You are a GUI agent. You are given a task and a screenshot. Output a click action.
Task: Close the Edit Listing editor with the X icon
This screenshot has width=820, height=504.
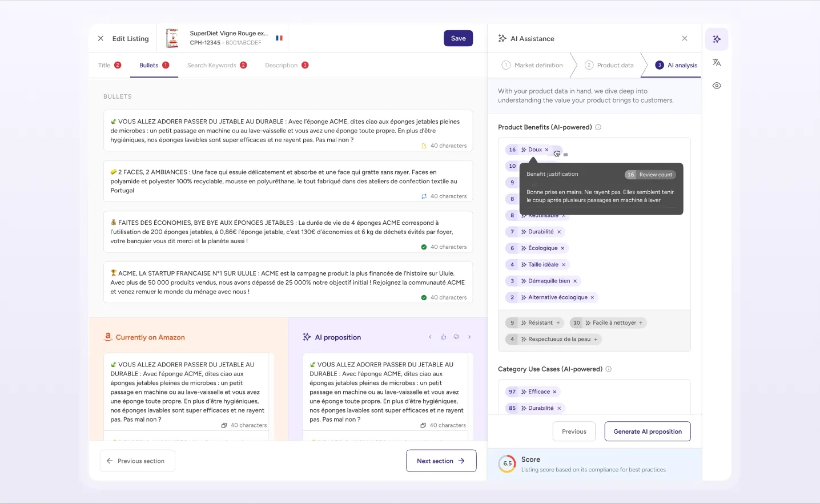click(101, 38)
